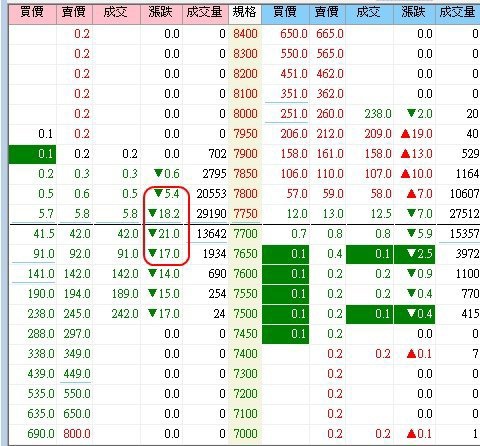The height and width of the screenshot is (446, 480).
Task: Select strike price 7750
Action: 245,214
